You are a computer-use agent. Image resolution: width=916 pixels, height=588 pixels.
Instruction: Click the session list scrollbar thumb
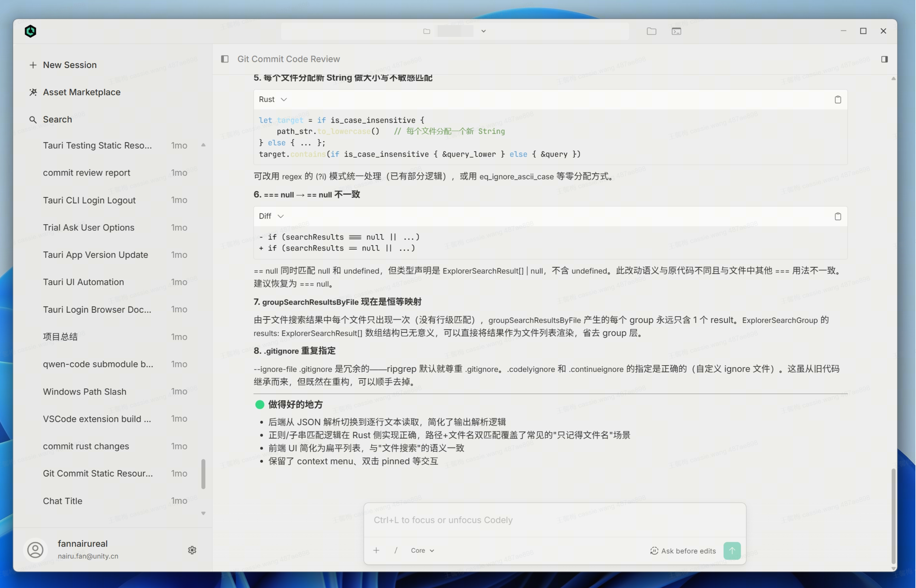(204, 474)
